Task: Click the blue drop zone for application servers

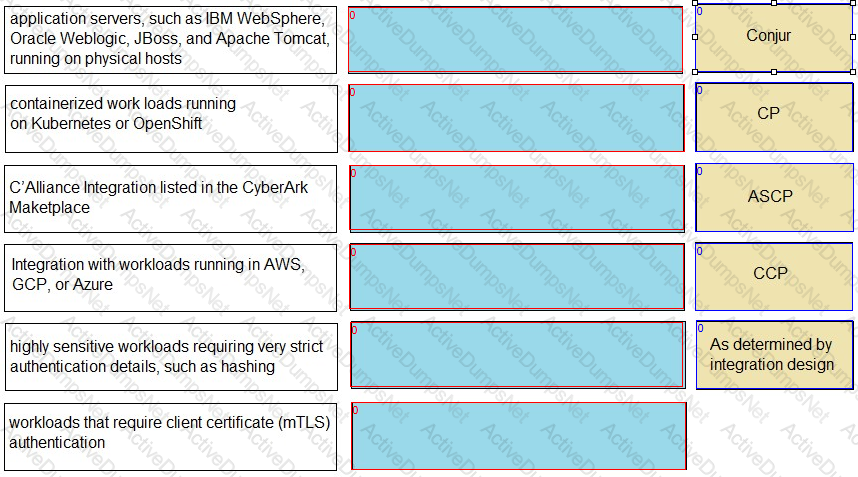Action: pyautogui.click(x=515, y=40)
